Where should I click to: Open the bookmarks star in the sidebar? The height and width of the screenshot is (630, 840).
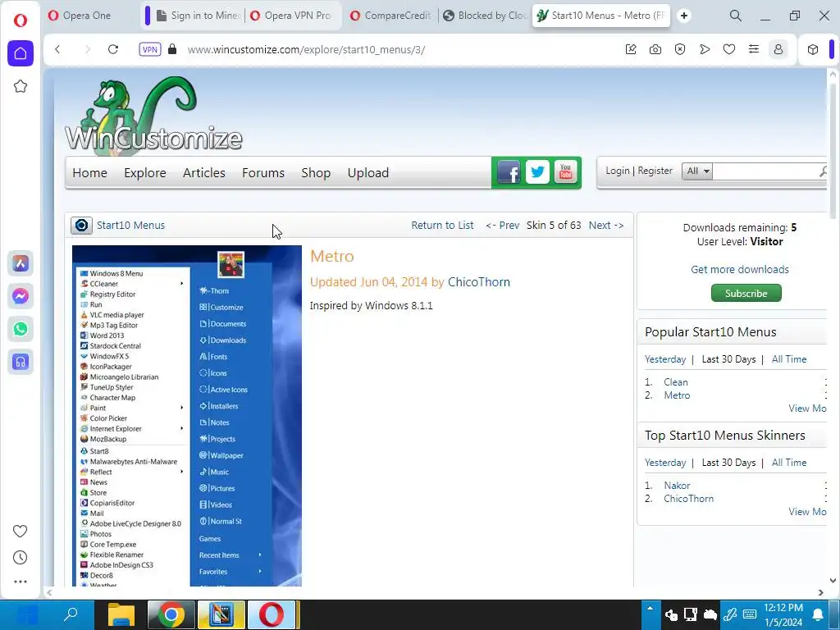pos(21,86)
